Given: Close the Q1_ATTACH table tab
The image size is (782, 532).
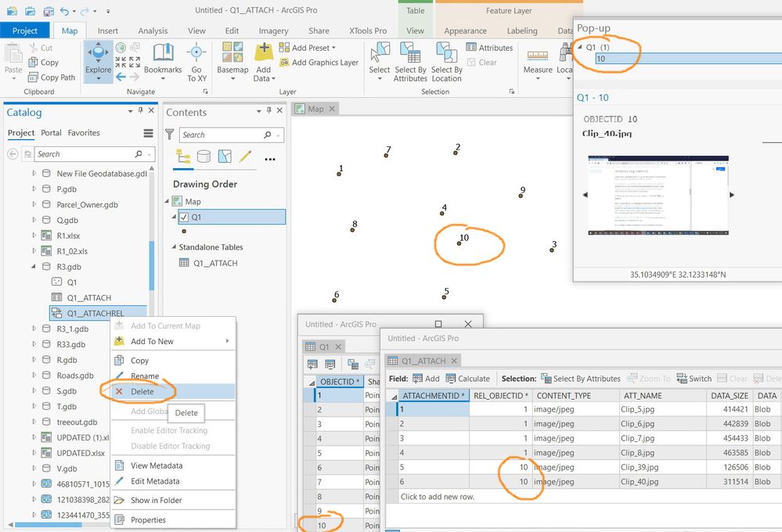Looking at the screenshot, I should (x=454, y=361).
